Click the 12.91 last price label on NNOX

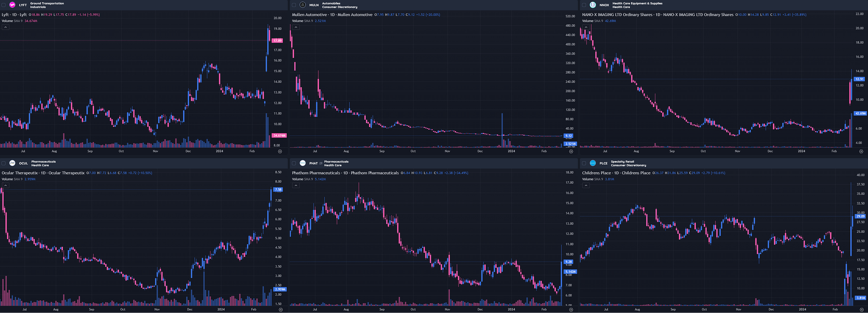pos(859,79)
